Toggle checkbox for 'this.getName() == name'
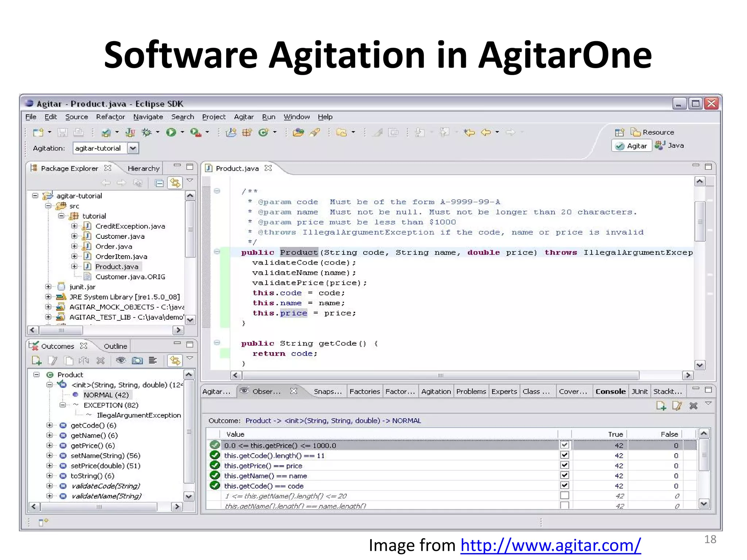The width and height of the screenshot is (747, 560). (564, 475)
